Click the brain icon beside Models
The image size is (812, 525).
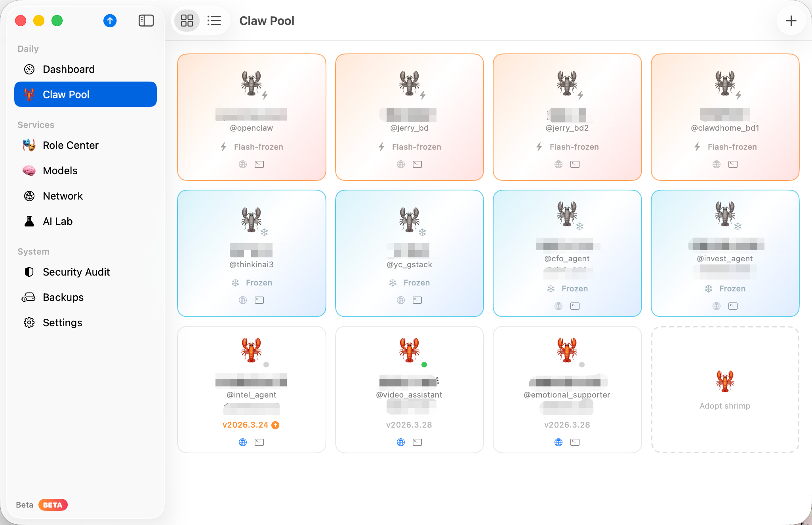click(29, 170)
